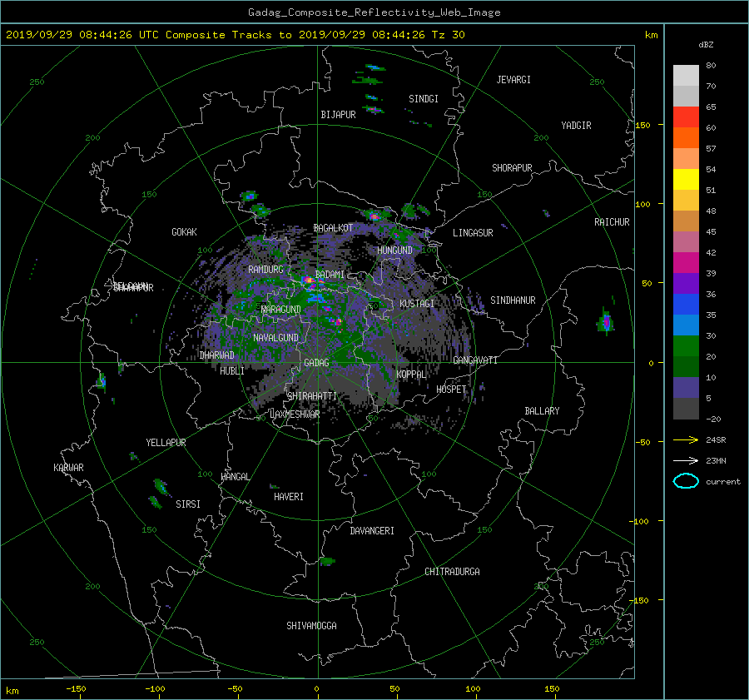This screenshot has width=749, height=700.
Task: Click the 'DAVANGERI' city label
Action: pos(372,531)
